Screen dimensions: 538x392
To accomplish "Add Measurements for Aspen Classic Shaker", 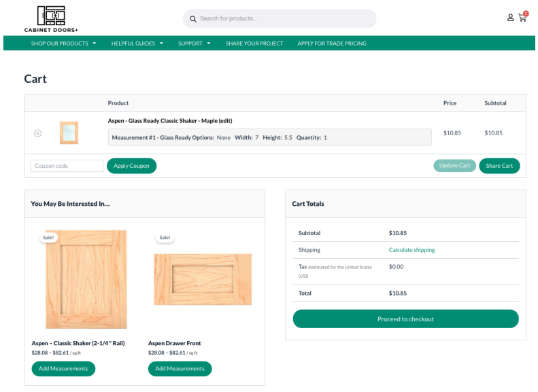I will pyautogui.click(x=63, y=369).
